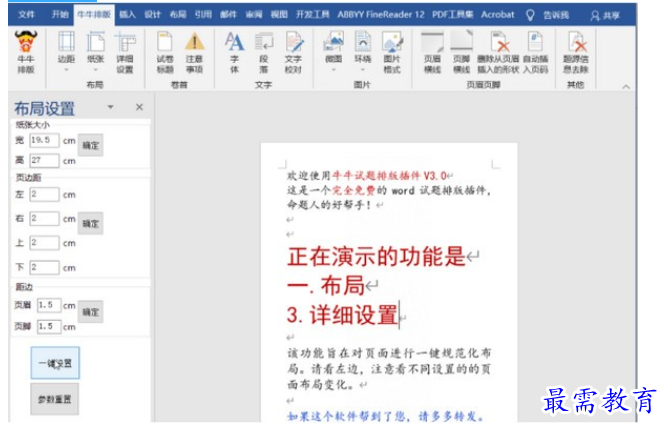This screenshot has height=432, width=665.
Task: Switch to the 牛牛排版 tab
Action: point(94,14)
